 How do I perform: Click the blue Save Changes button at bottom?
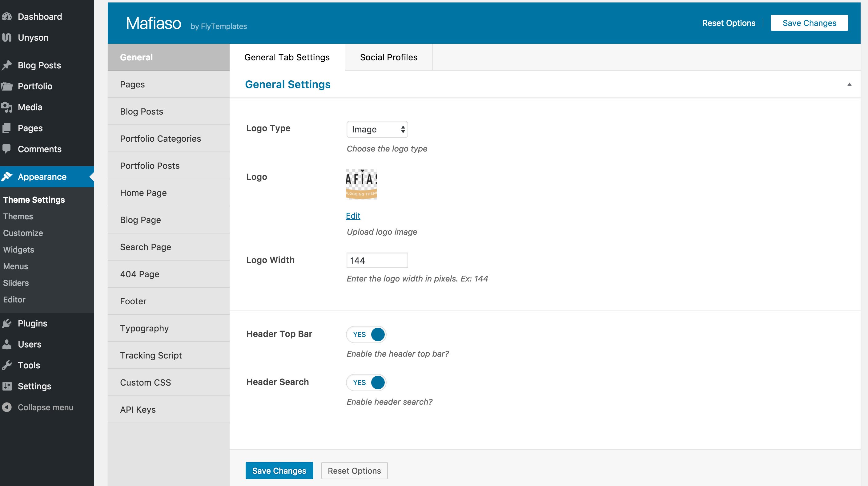tap(279, 471)
